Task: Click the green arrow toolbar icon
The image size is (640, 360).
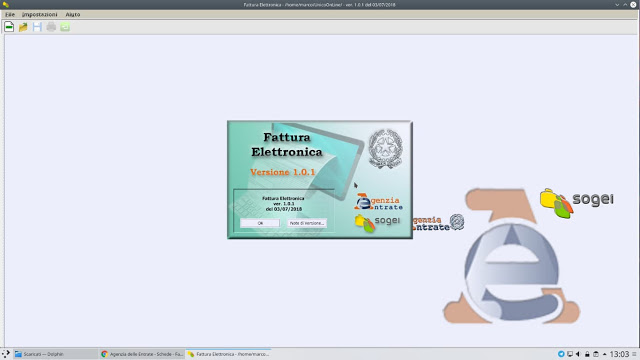Action: (65, 27)
